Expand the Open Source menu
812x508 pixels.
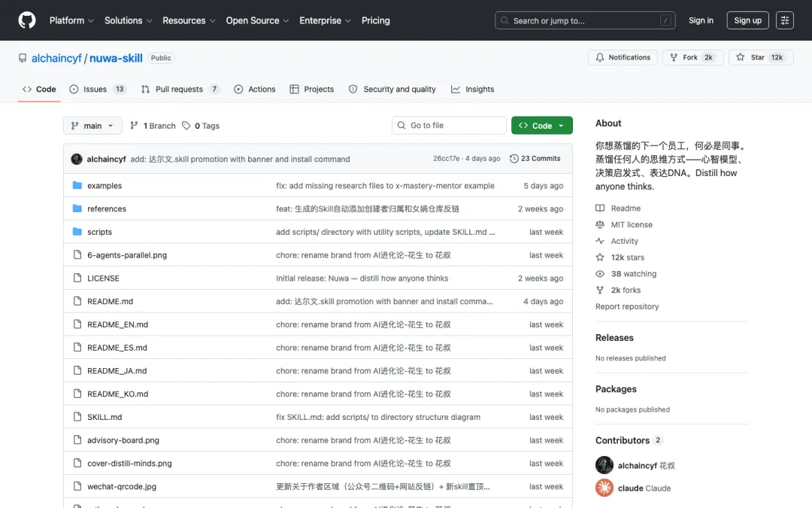click(x=257, y=20)
